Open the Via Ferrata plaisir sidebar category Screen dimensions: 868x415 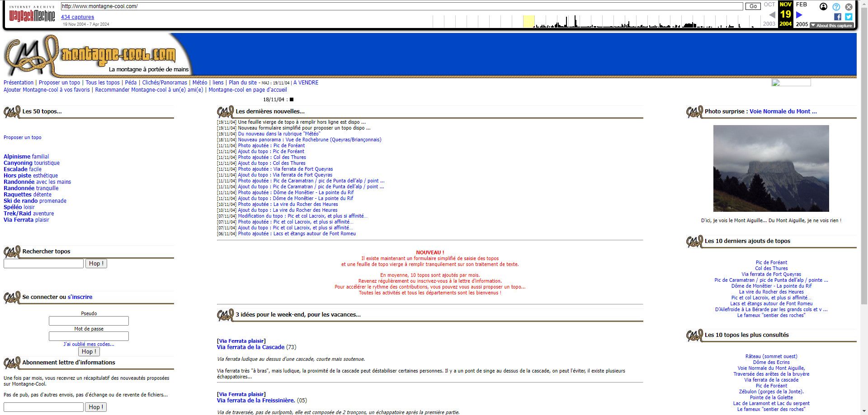click(x=26, y=220)
